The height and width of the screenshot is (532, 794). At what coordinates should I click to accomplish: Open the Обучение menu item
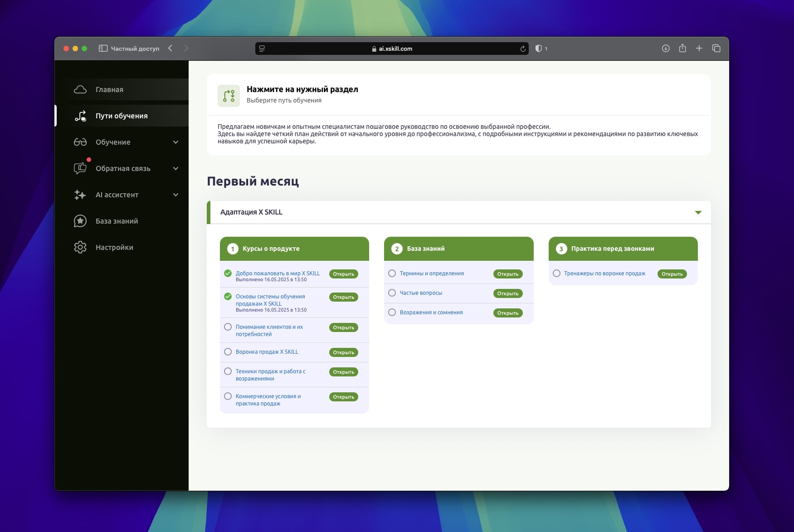(122, 142)
